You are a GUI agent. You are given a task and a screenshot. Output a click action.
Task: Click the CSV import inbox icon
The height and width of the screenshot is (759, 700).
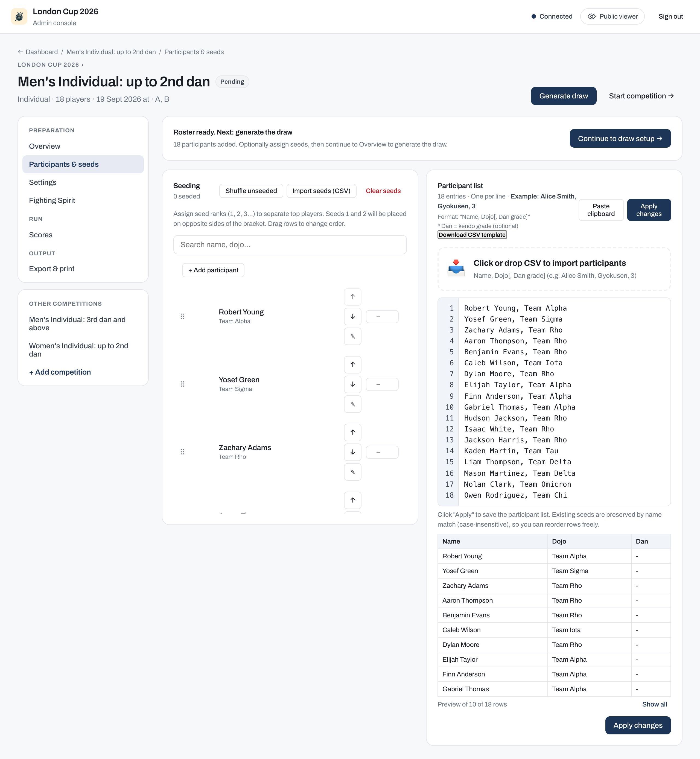tap(456, 268)
